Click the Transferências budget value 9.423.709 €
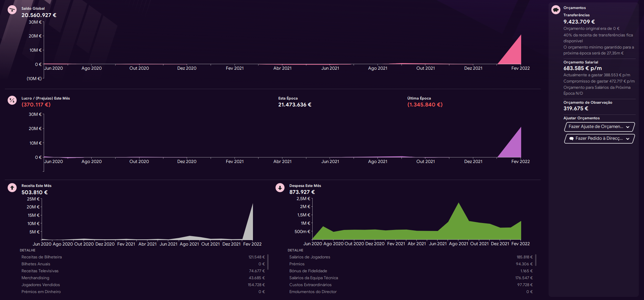644x300 pixels. coord(579,22)
